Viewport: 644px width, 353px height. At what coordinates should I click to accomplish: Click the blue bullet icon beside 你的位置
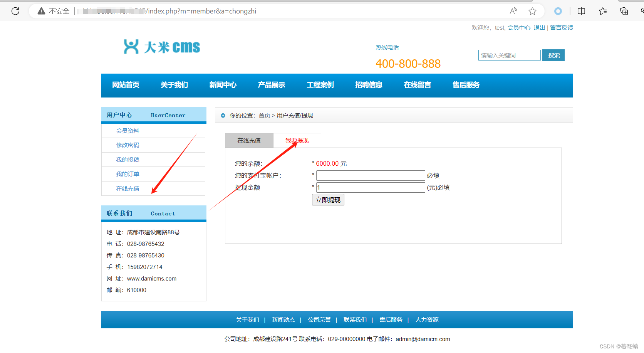coord(223,116)
